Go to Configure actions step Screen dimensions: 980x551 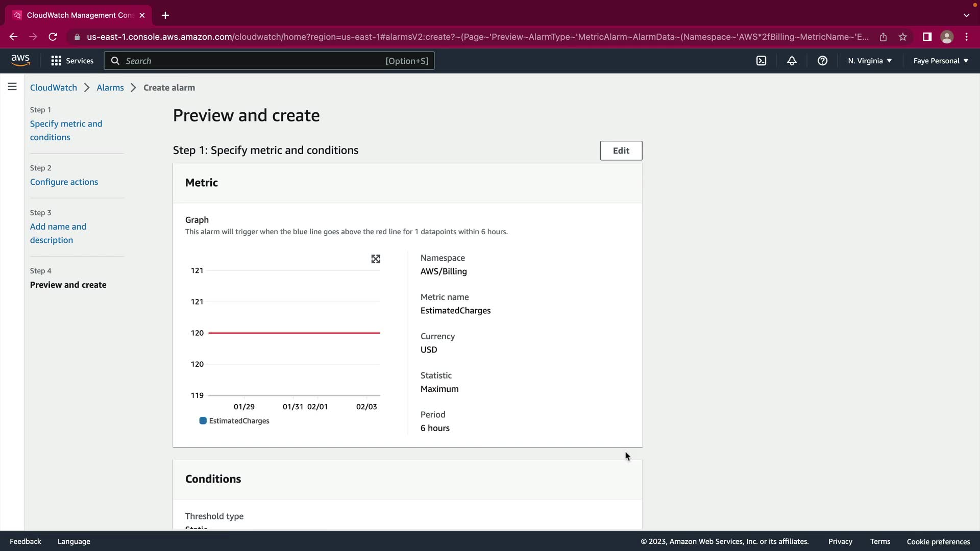coord(64,182)
